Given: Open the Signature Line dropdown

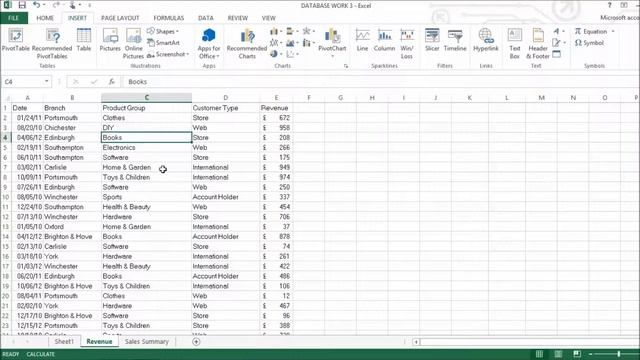Looking at the screenshot, I should coord(558,42).
